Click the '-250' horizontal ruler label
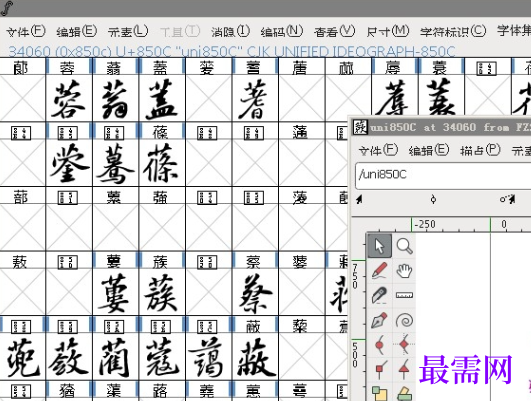 tap(425, 224)
